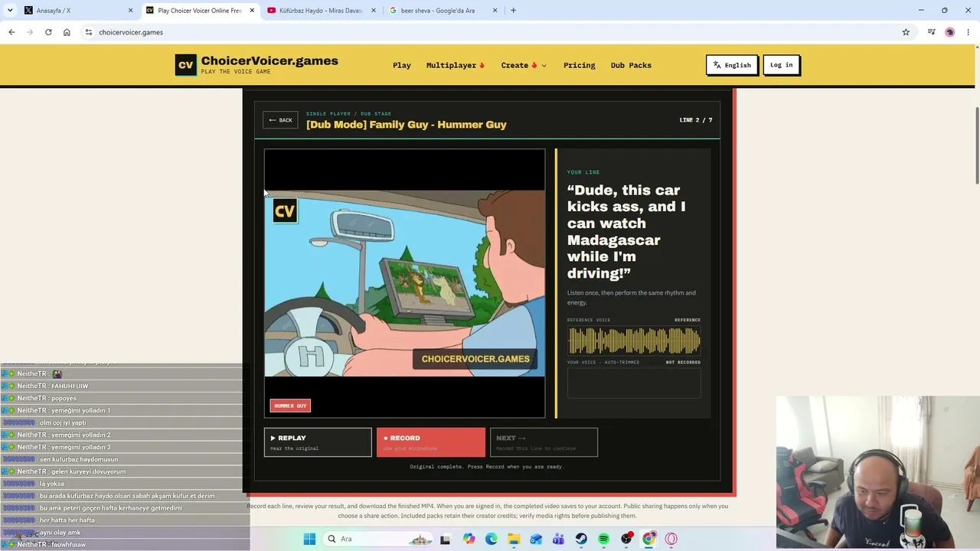Switch to the beer sheva Google tab

(x=443, y=11)
